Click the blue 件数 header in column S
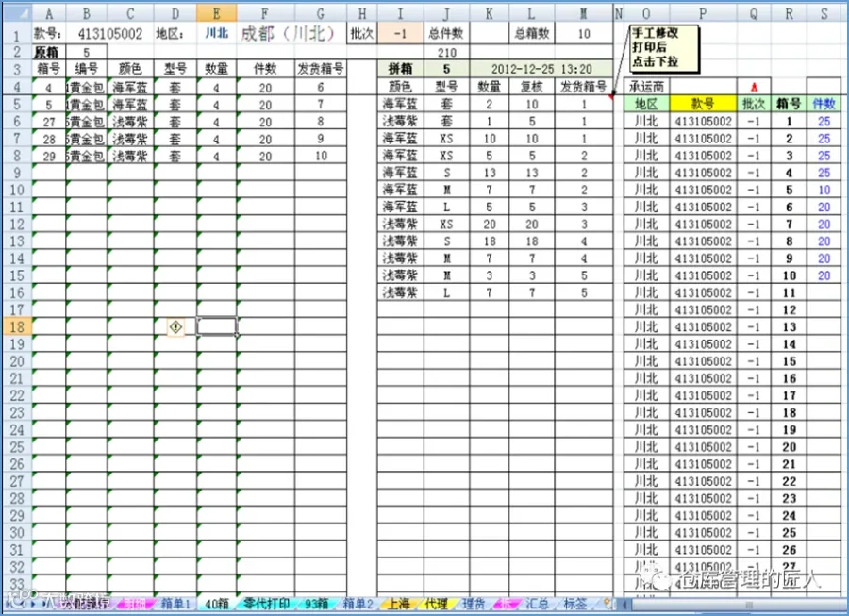 tap(824, 104)
